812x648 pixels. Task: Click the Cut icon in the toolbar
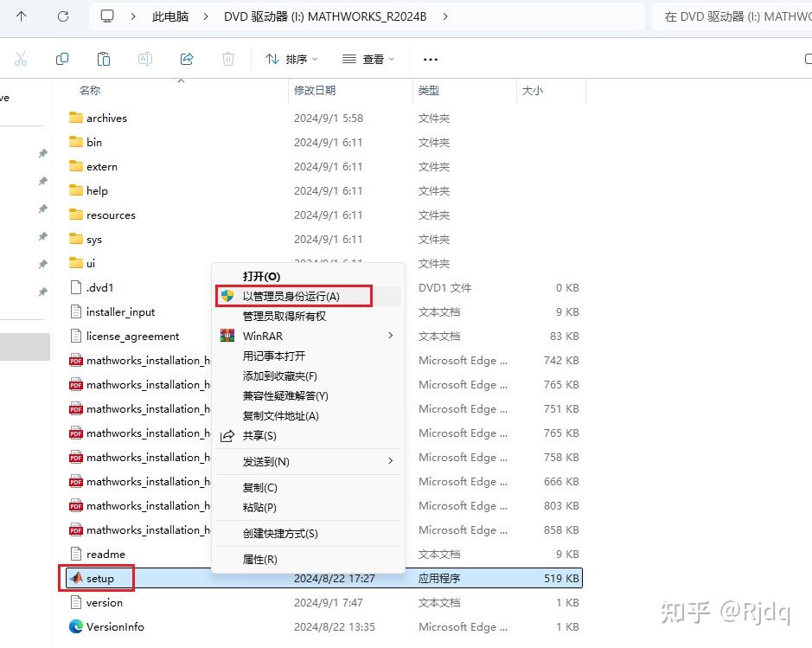[21, 59]
